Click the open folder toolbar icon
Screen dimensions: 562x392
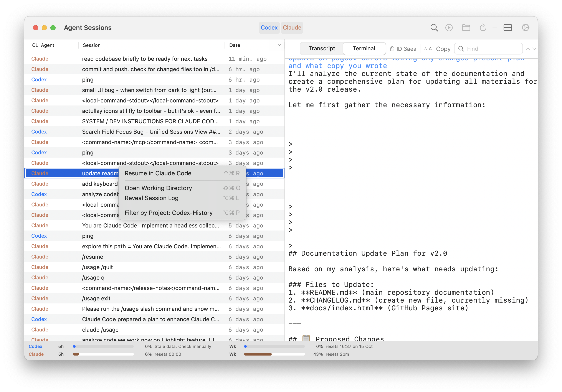click(466, 28)
